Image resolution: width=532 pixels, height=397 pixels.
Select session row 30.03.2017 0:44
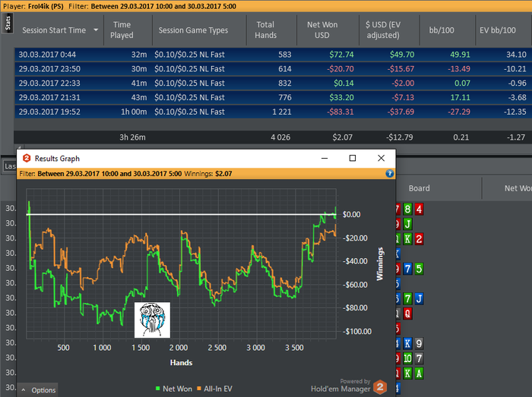[x=273, y=55]
